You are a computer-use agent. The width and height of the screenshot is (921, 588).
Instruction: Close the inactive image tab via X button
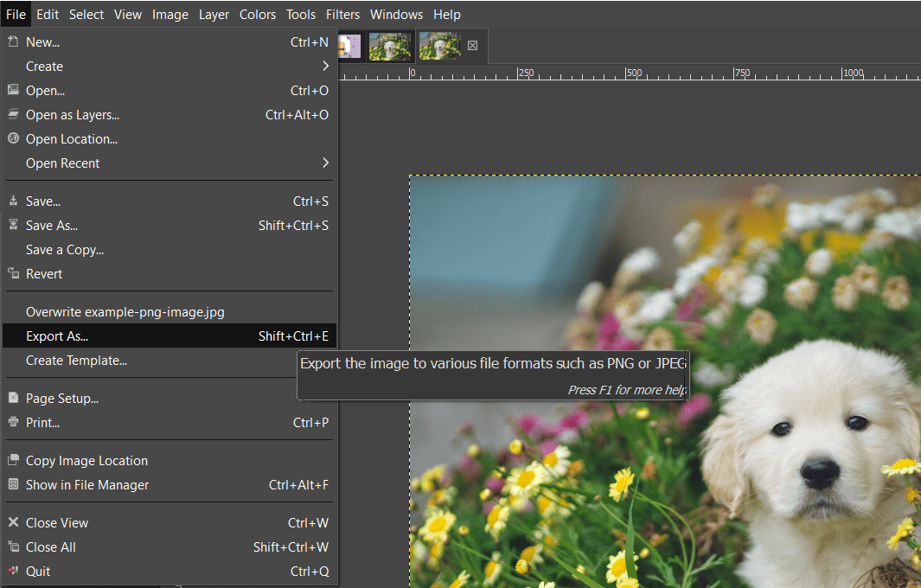pos(472,46)
